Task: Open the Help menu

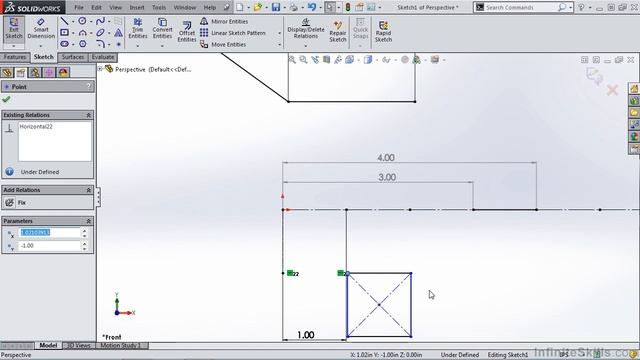Action: pyautogui.click(x=209, y=7)
